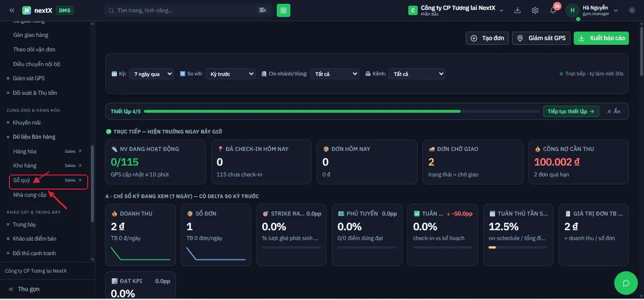The height and width of the screenshot is (300, 644).
Task: Open the Kỳ dropdown showing 7 ngày qua
Action: (x=151, y=74)
